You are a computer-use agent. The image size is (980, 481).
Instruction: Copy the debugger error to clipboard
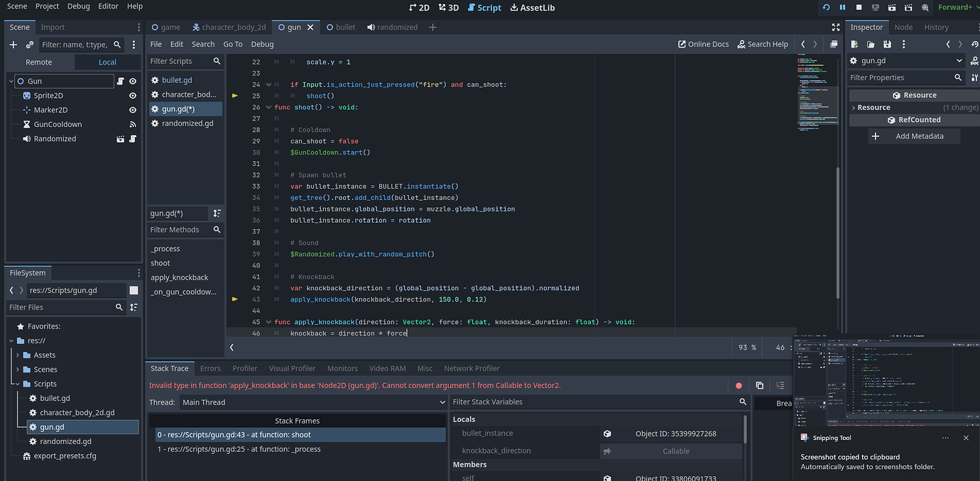pyautogui.click(x=759, y=385)
